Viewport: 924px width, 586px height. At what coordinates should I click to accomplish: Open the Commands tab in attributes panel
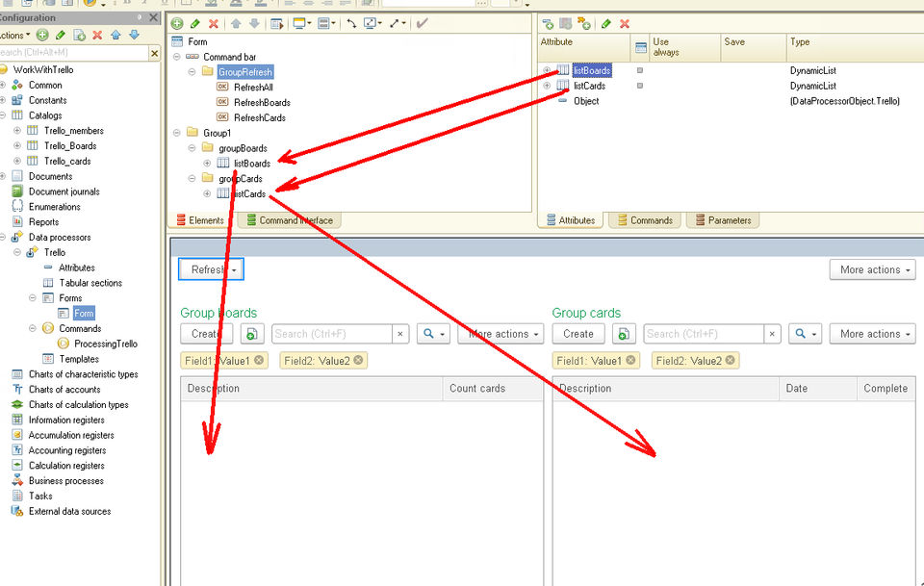(x=645, y=220)
